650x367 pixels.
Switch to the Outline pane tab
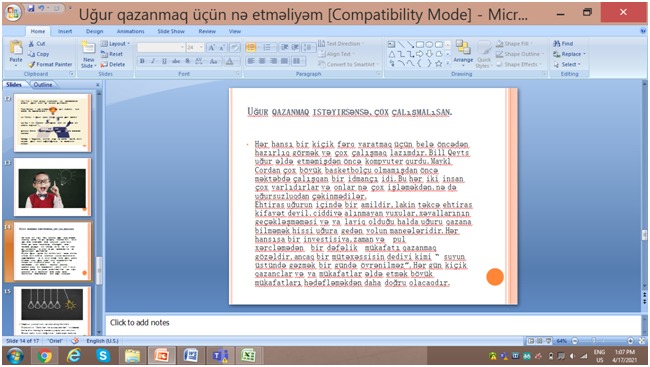[x=43, y=85]
